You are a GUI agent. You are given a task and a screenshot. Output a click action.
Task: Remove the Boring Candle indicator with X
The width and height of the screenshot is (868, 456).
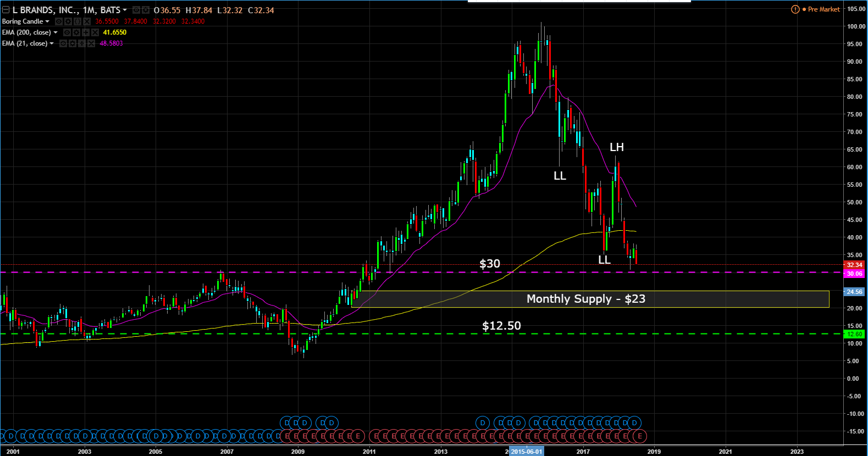87,21
